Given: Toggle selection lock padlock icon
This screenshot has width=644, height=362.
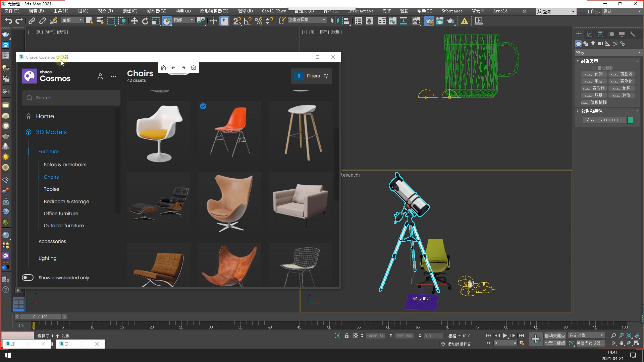Looking at the screenshot, I should (x=347, y=336).
